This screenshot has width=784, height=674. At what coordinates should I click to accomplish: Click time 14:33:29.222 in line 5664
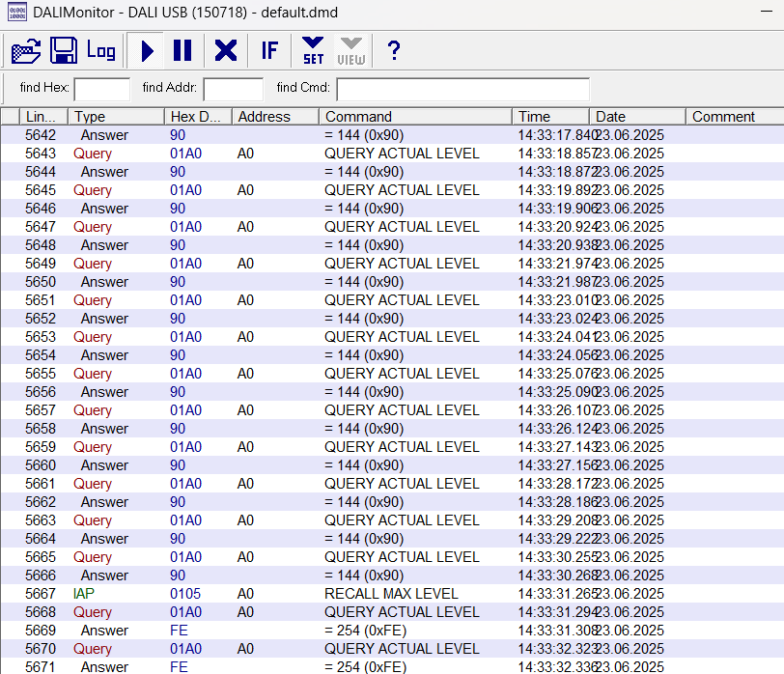click(x=558, y=539)
